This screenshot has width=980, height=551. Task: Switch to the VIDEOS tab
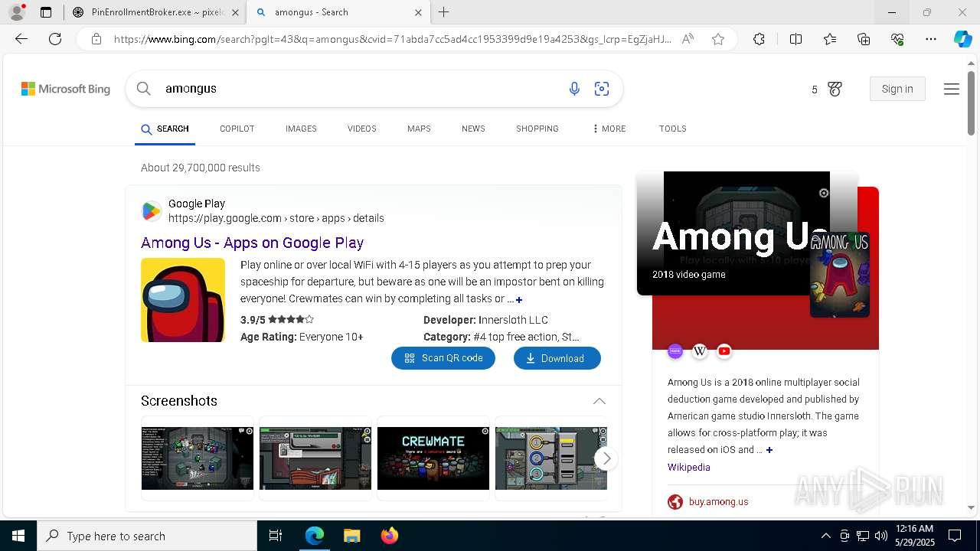[x=362, y=129]
